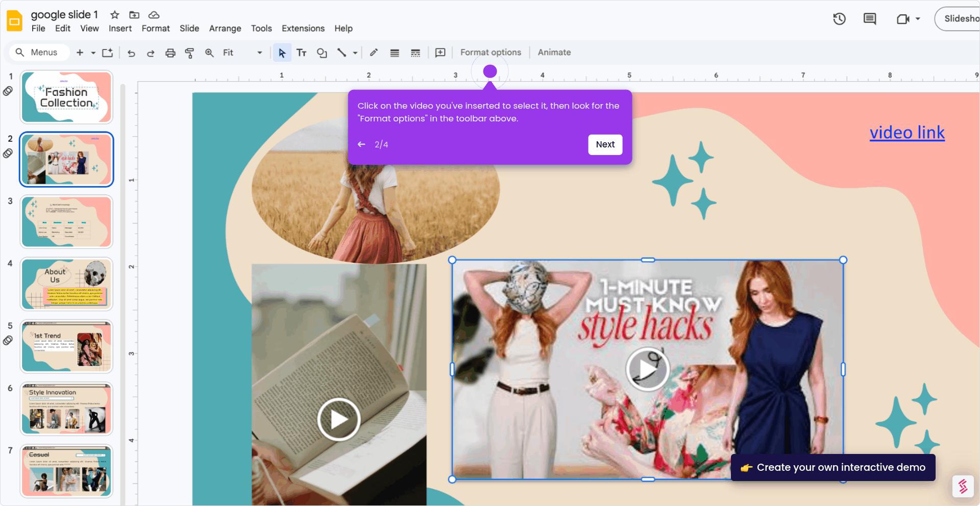
Task: Select the Text box tool
Action: (302, 53)
